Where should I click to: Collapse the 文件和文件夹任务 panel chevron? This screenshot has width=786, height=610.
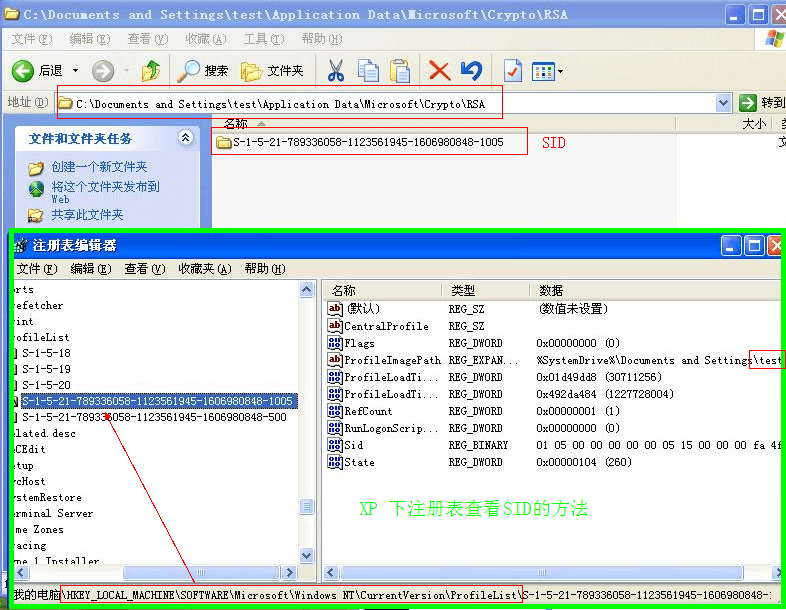(185, 138)
